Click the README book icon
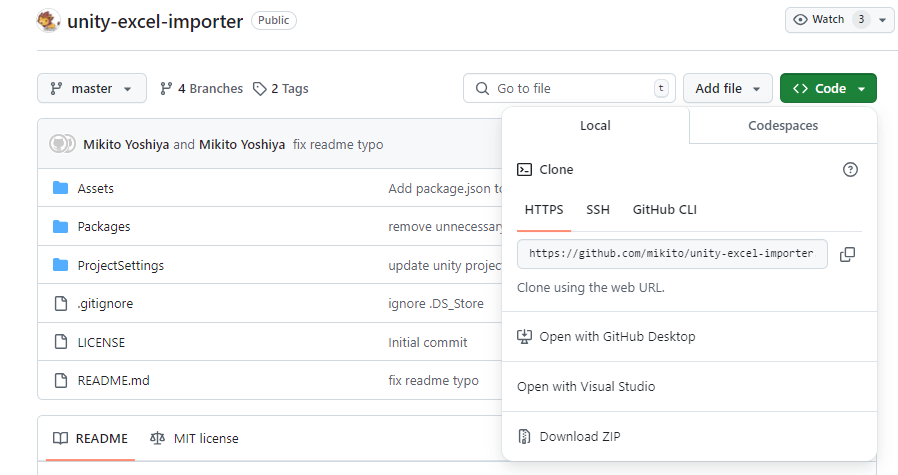898x475 pixels. tap(60, 438)
